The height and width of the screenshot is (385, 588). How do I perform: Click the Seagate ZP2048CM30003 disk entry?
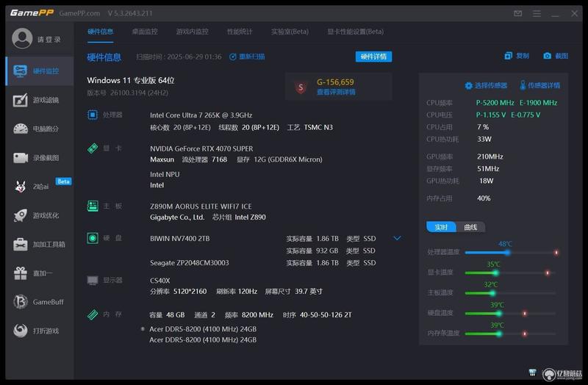(190, 263)
